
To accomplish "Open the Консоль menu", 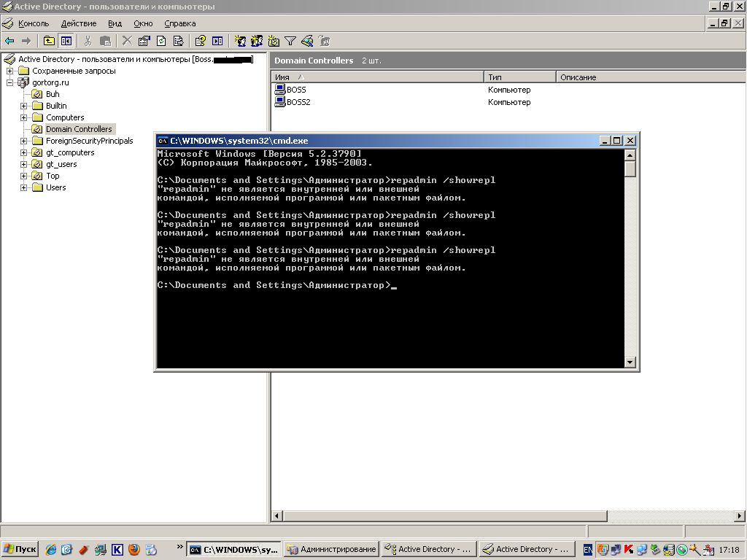I will (34, 23).
